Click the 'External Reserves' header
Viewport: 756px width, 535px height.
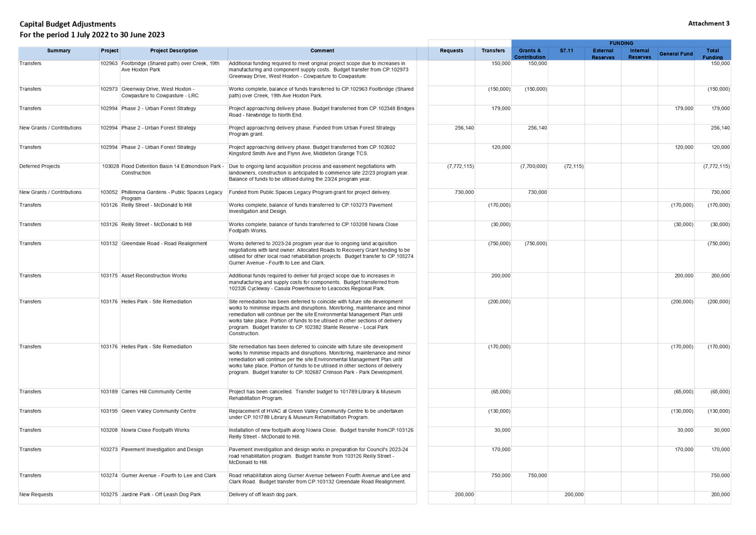pyautogui.click(x=603, y=54)
